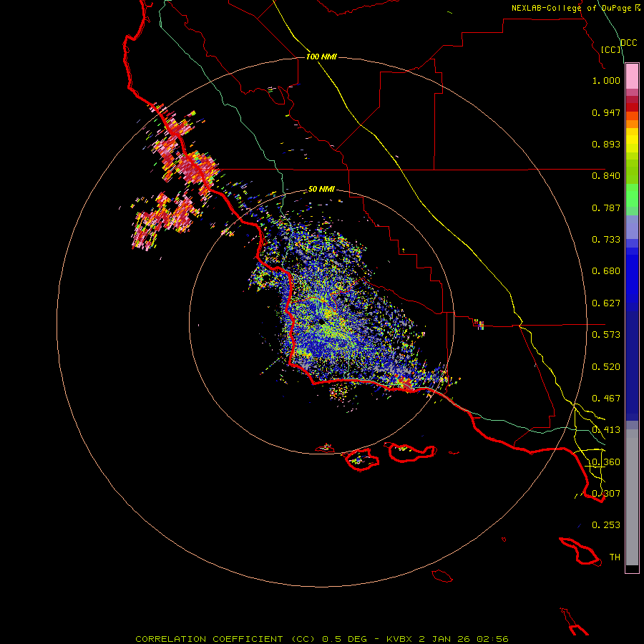This screenshot has height=644, width=644.
Task: Click the 0.947 scale value
Action: click(606, 112)
